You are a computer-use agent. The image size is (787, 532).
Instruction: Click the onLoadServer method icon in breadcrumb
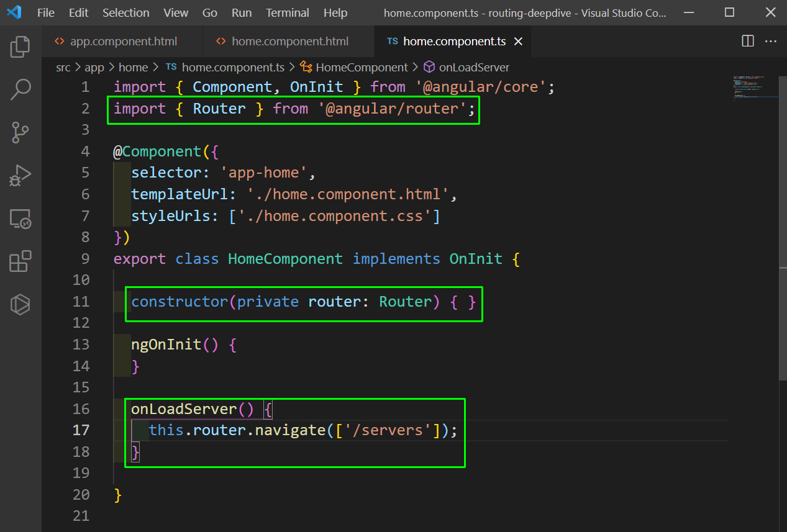[429, 67]
